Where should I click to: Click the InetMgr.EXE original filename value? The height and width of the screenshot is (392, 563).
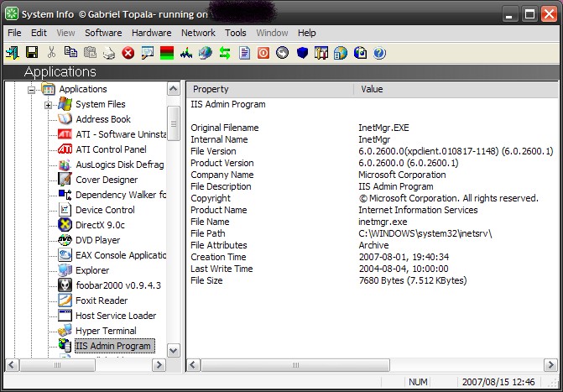point(383,128)
